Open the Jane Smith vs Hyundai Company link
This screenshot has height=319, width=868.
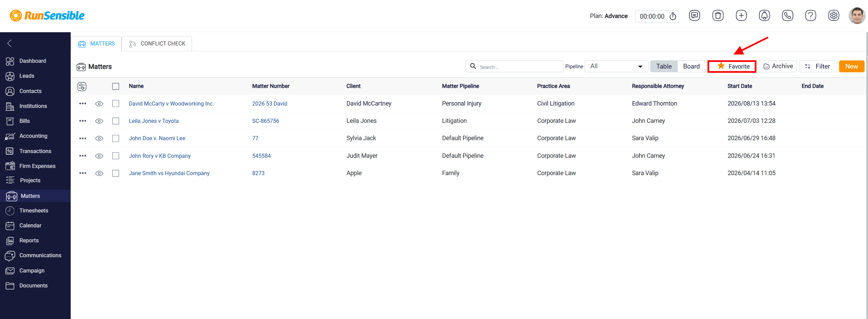pos(169,173)
